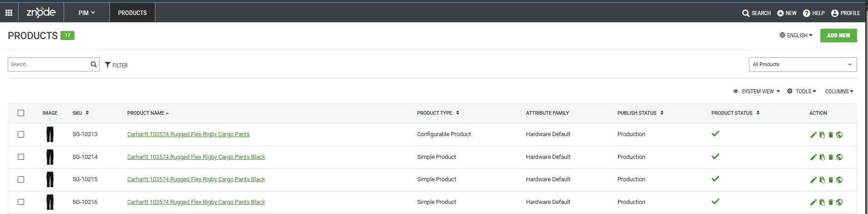
Task: Sort by Product Status column arrows
Action: (758, 113)
